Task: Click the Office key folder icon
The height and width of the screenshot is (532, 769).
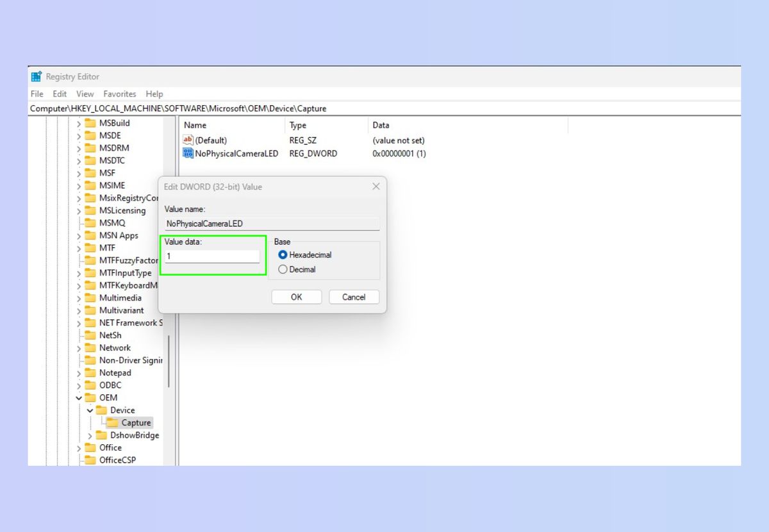Action: [x=90, y=447]
